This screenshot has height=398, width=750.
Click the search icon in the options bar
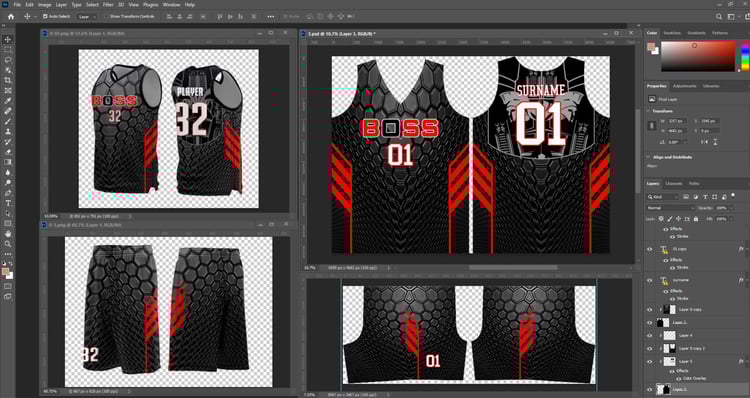719,16
